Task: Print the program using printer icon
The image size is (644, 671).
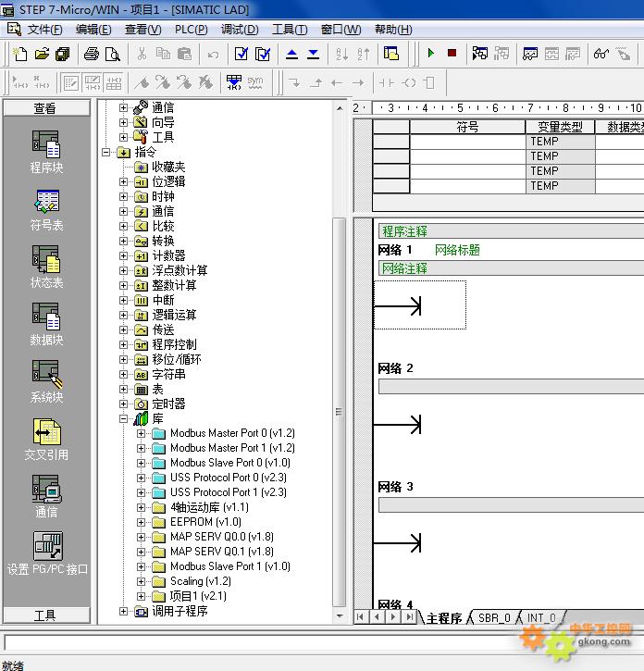Action: (x=92, y=54)
